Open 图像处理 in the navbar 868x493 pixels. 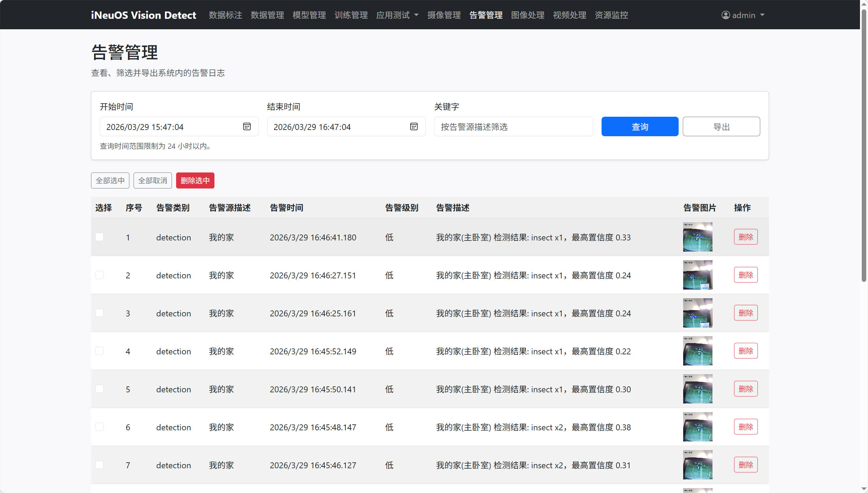point(528,15)
